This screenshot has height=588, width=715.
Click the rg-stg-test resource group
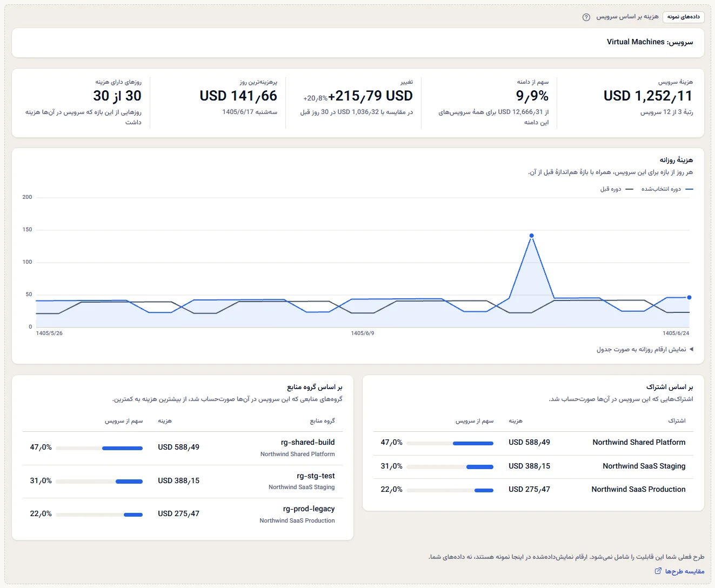(x=316, y=476)
